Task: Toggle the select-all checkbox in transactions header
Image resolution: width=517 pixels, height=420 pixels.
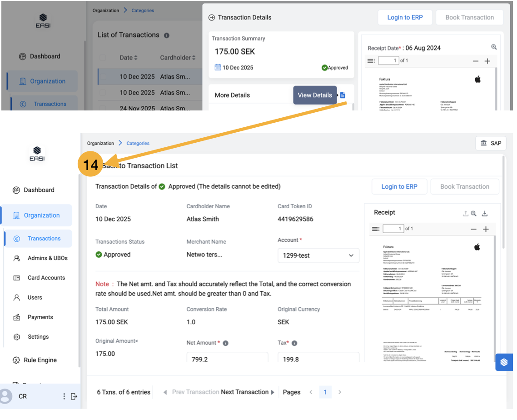Action: [x=103, y=58]
